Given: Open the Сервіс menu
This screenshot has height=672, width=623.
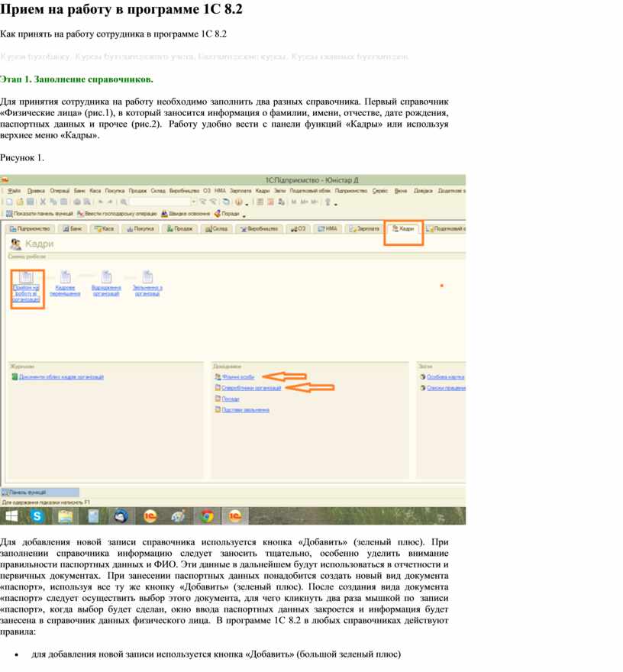Looking at the screenshot, I should point(379,191).
